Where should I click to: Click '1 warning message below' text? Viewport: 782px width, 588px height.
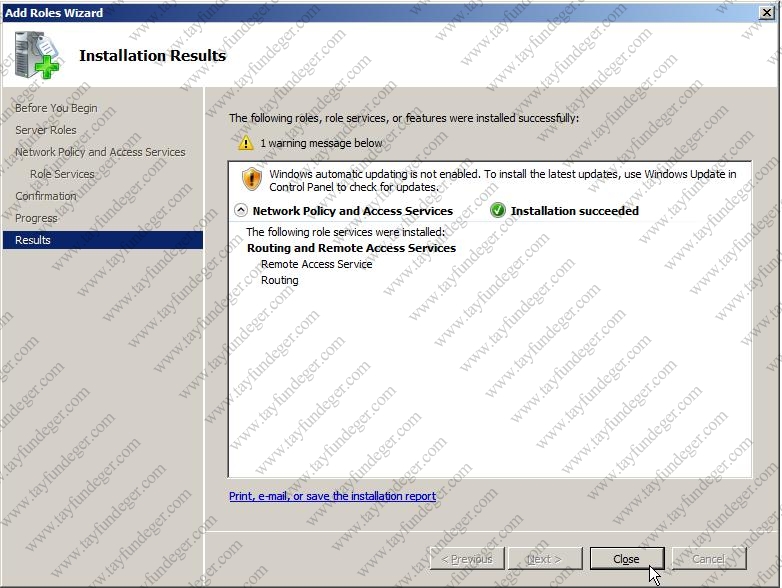pos(321,143)
